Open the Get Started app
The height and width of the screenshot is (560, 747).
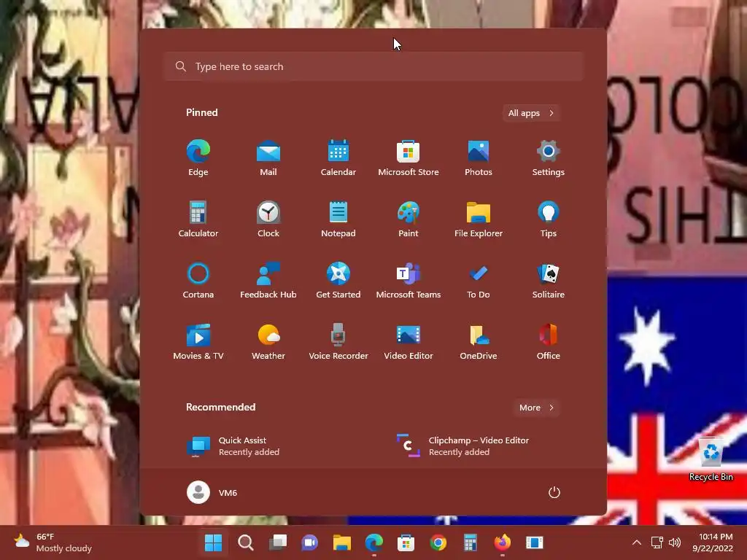point(338,281)
